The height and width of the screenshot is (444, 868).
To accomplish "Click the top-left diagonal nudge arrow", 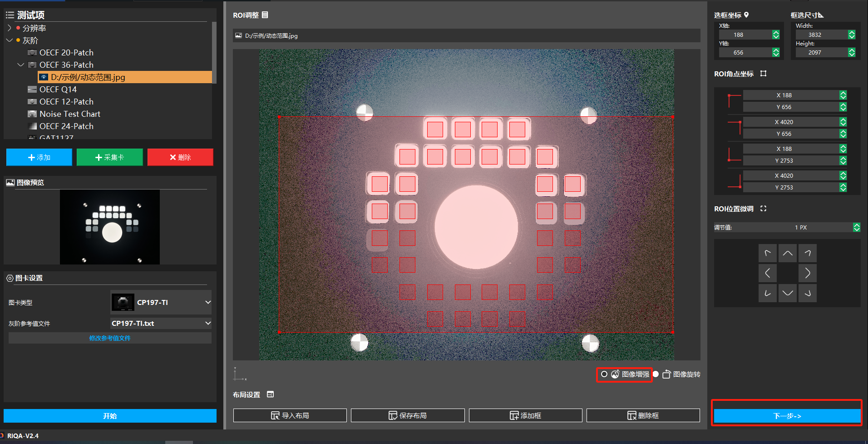I will point(767,253).
